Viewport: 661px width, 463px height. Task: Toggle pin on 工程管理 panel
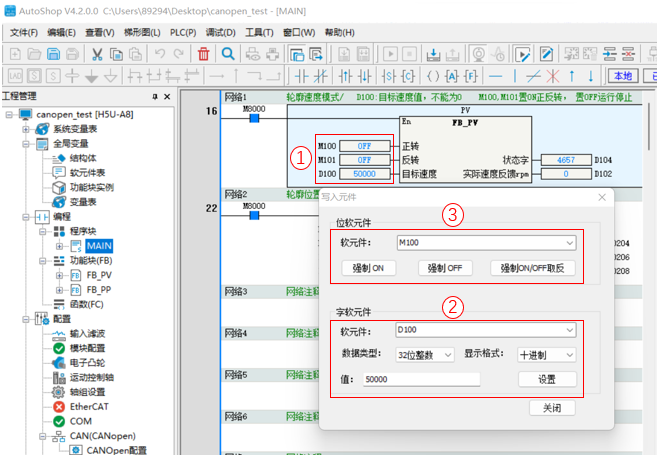tap(155, 97)
